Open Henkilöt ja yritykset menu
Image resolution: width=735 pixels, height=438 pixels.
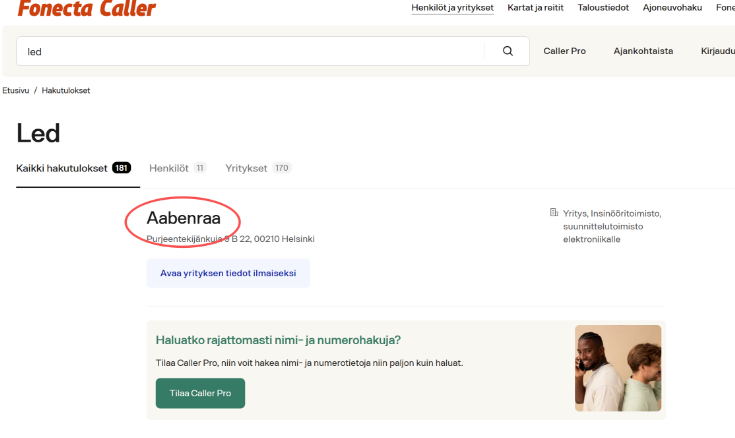452,8
